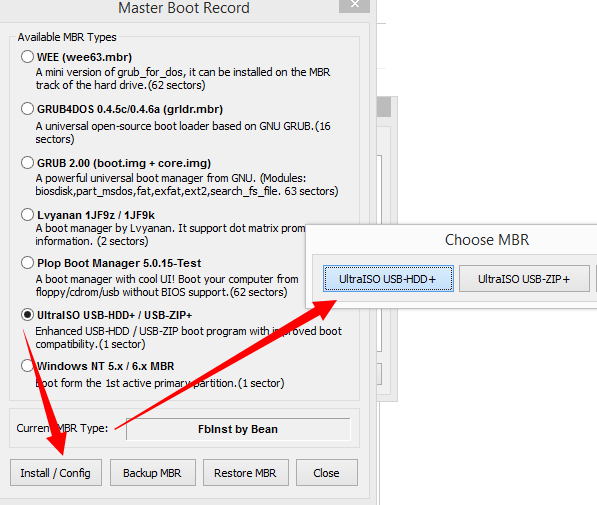
Task: Select UltraISO USB-HDD+ / USB-ZIP+ radio button
Action: click(x=27, y=315)
